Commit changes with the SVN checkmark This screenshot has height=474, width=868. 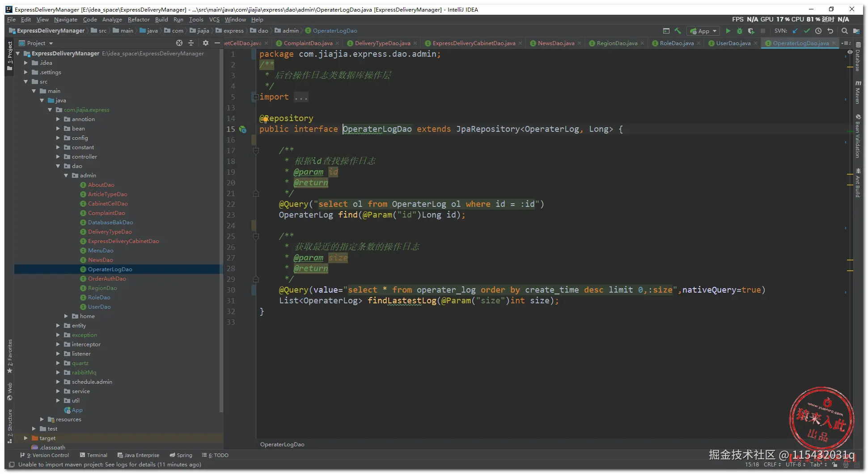point(807,31)
